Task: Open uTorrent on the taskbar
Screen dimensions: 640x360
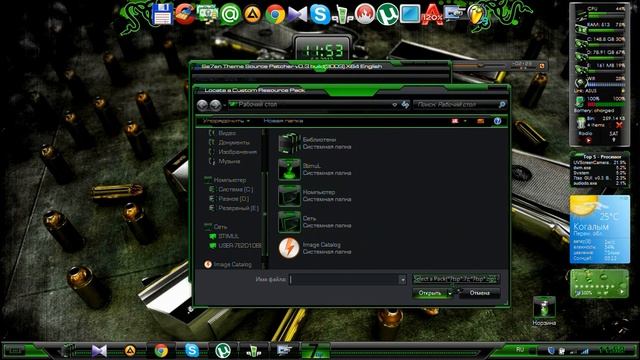Action: pos(223,351)
